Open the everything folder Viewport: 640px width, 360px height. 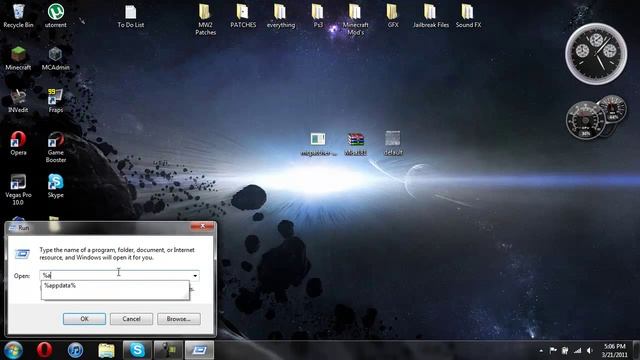pyautogui.click(x=280, y=16)
